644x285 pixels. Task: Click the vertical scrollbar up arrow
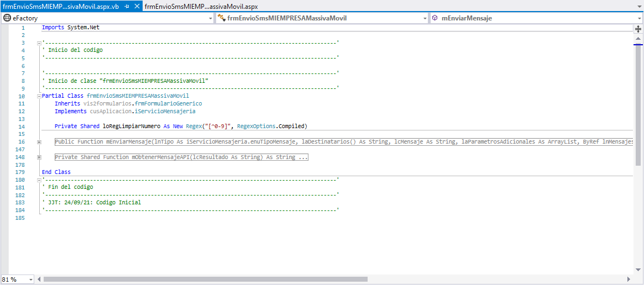(x=638, y=38)
